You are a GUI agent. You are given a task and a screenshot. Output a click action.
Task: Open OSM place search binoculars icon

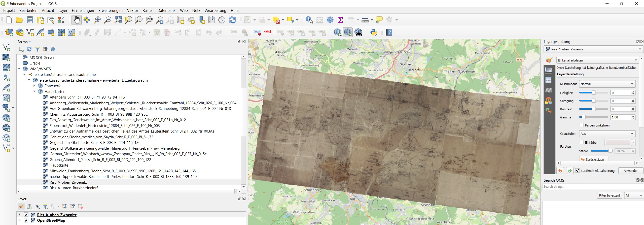coord(359,32)
